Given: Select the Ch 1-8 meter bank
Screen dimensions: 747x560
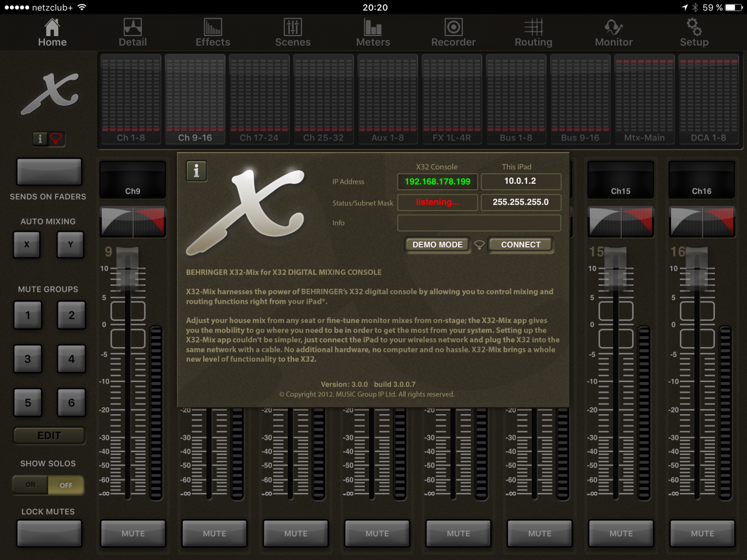Looking at the screenshot, I should 131,99.
